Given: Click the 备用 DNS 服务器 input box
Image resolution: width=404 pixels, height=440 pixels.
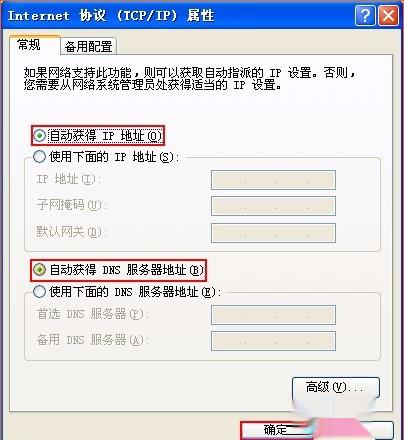Looking at the screenshot, I should [273, 341].
